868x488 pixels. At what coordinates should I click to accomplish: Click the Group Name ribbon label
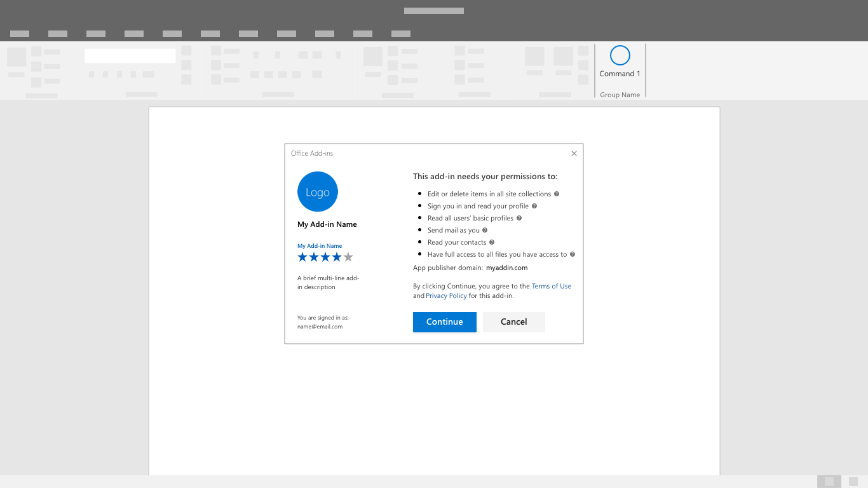coord(620,94)
